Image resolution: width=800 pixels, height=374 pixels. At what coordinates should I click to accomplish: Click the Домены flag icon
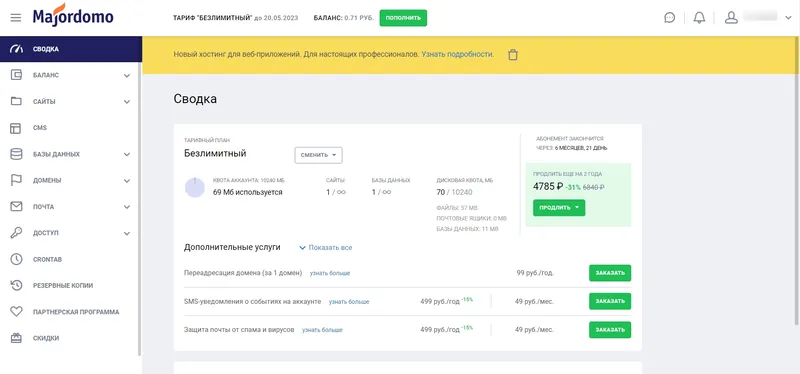pyautogui.click(x=16, y=180)
